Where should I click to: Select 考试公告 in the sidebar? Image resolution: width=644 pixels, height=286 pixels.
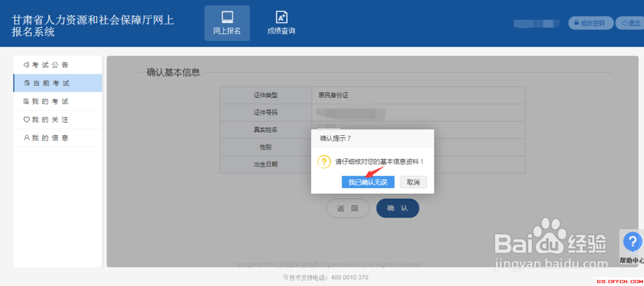click(58, 65)
